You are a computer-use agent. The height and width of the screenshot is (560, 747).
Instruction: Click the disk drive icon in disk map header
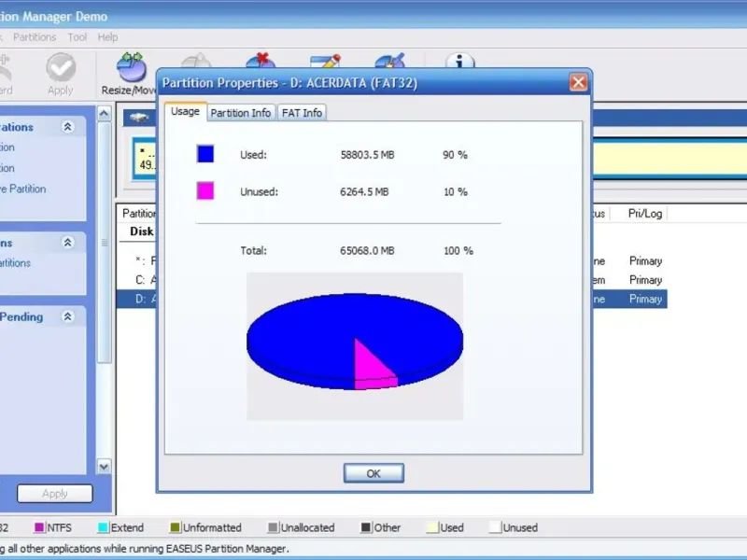139,118
